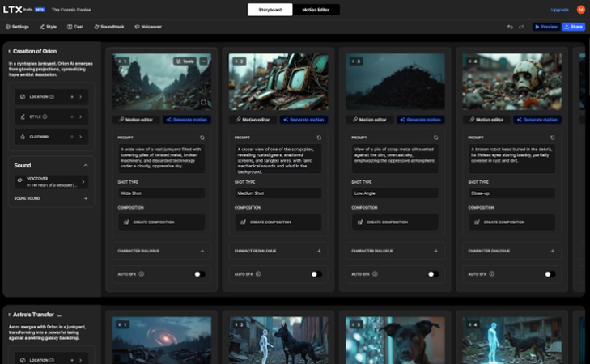590x364 pixels.
Task: Open the Voiceover toolbar item
Action: [x=148, y=27]
